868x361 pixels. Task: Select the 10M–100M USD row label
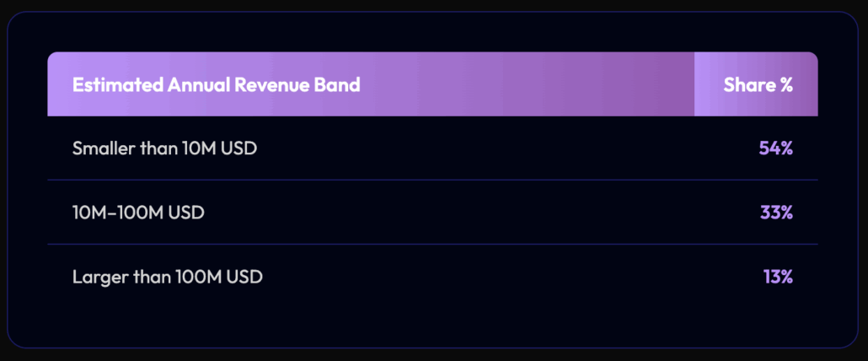pyautogui.click(x=138, y=213)
